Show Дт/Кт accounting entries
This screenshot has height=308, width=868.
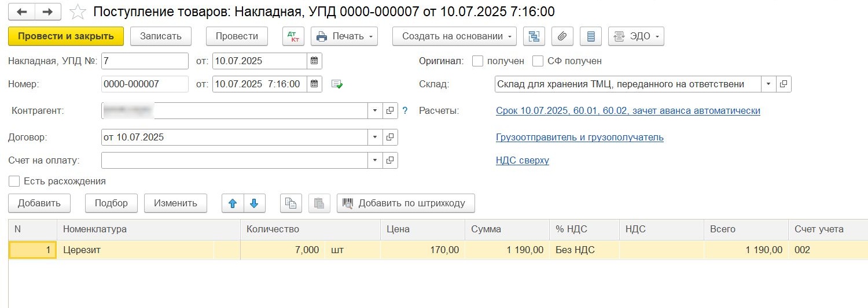[293, 36]
